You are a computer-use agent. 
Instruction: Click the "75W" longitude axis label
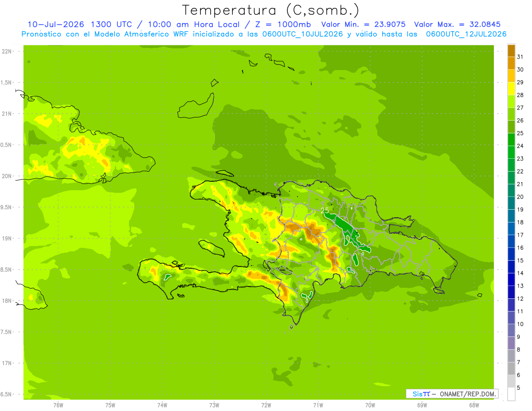(x=110, y=405)
